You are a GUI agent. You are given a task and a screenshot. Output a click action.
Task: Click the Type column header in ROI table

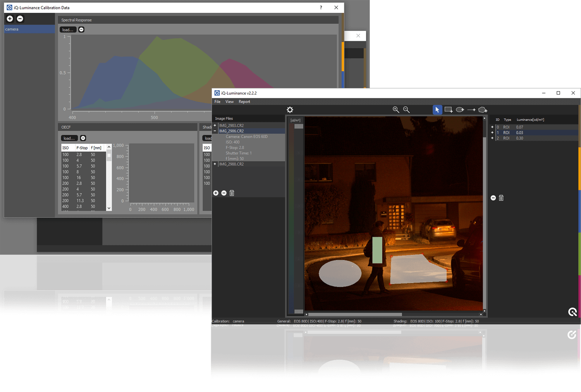coord(507,120)
